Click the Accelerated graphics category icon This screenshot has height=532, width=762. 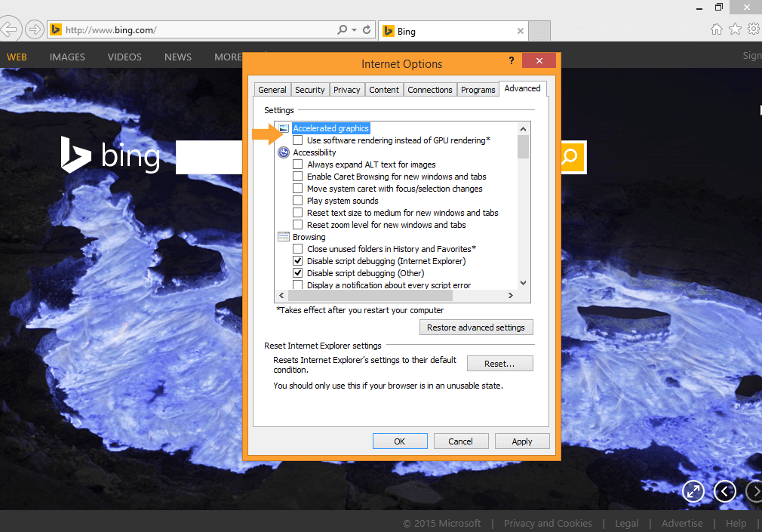pos(284,128)
